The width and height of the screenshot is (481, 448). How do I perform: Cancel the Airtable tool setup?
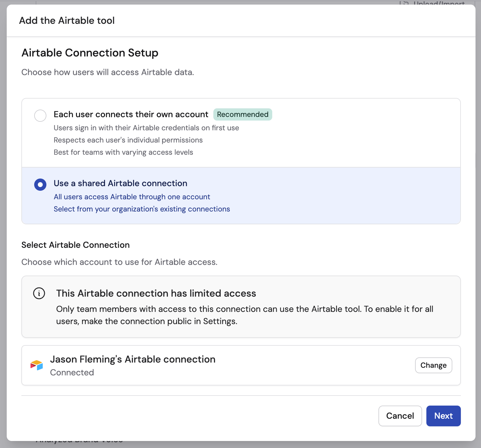[400, 416]
